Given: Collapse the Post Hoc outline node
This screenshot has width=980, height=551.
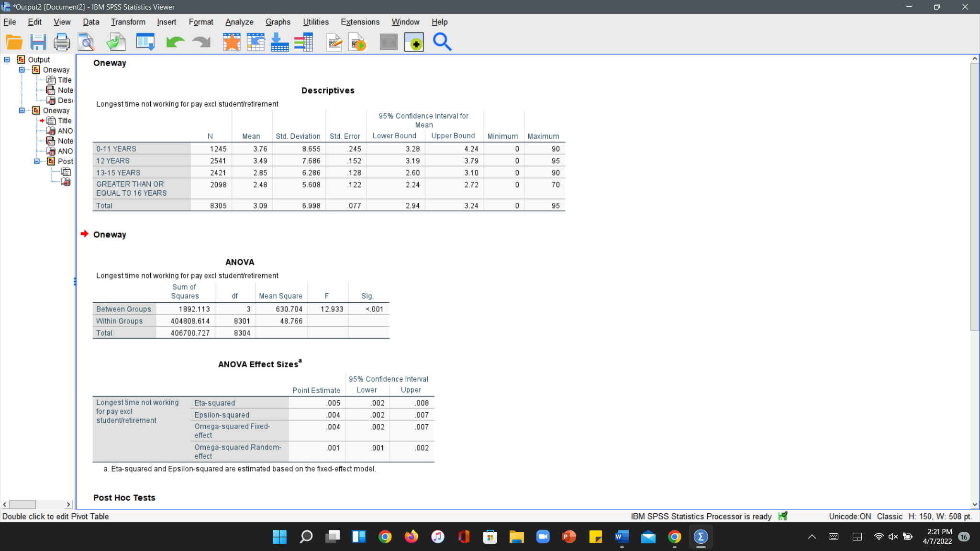Looking at the screenshot, I should point(37,161).
